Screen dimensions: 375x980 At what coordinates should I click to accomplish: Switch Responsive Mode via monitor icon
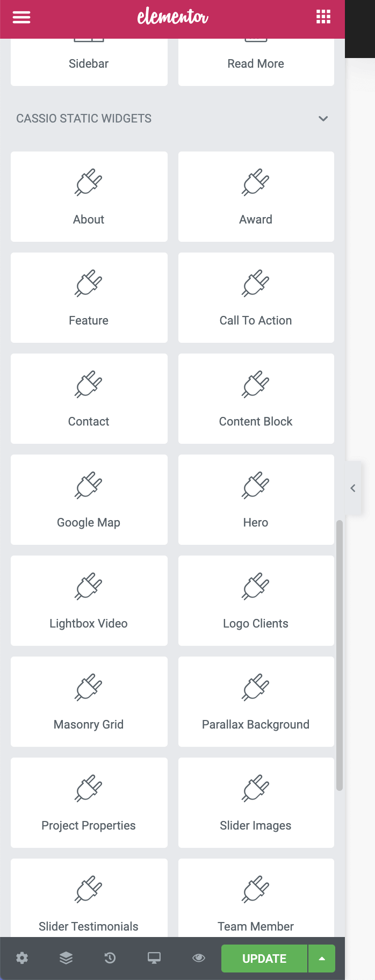coord(154,958)
